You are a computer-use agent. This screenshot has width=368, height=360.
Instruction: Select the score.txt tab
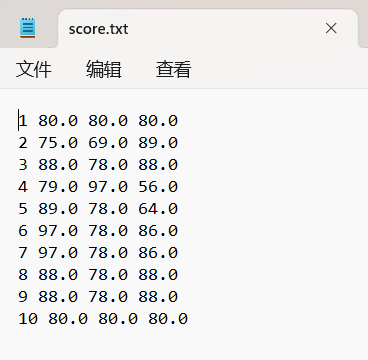tap(208, 29)
